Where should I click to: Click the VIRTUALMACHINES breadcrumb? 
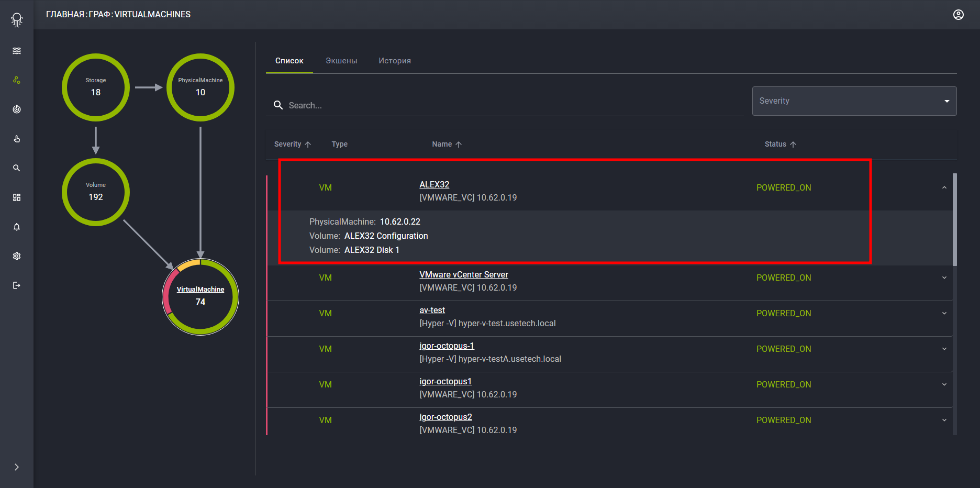(x=152, y=15)
